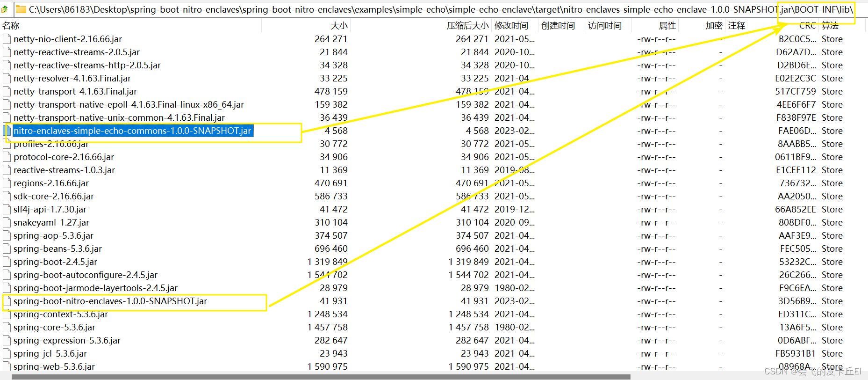Click file icon of netty-transport-native-unix-common jar
This screenshot has width=868, height=380.
coord(7,117)
